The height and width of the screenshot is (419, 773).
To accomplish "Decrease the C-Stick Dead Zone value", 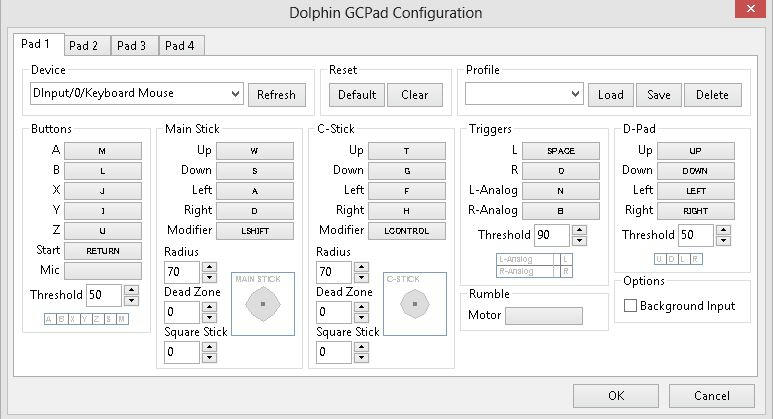I will pyautogui.click(x=361, y=317).
